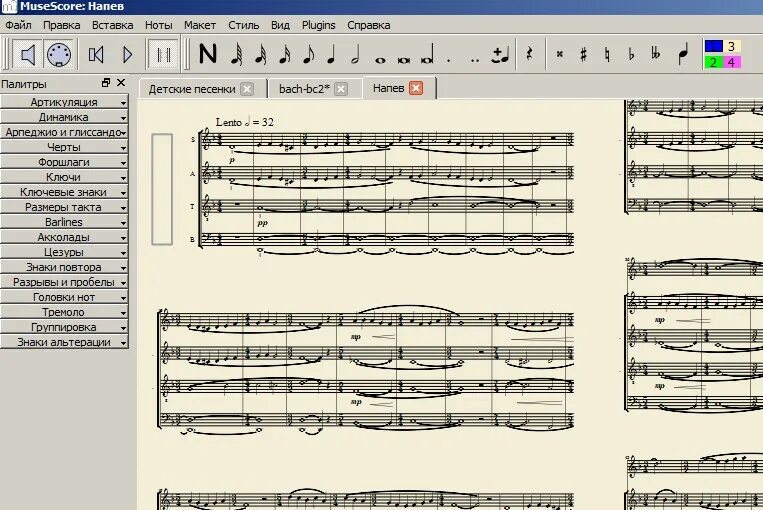Insert rest from toolbar
The image size is (763, 510).
pyautogui.click(x=529, y=54)
